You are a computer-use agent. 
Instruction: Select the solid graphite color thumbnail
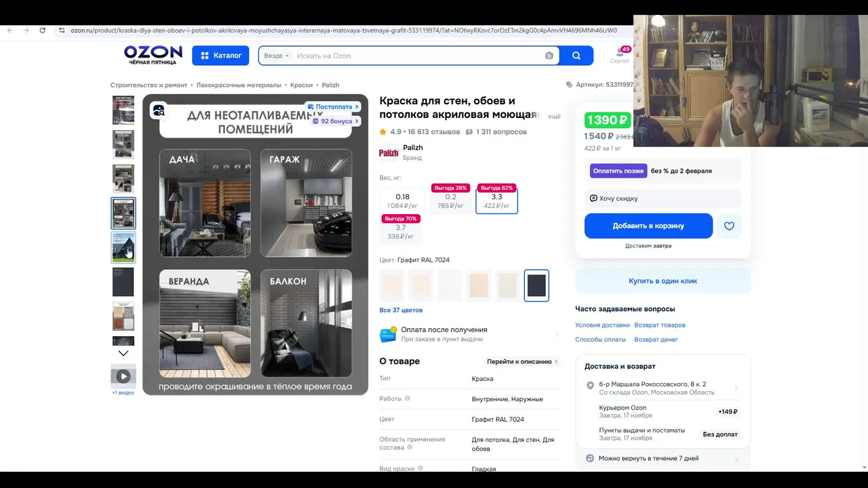pos(123,282)
